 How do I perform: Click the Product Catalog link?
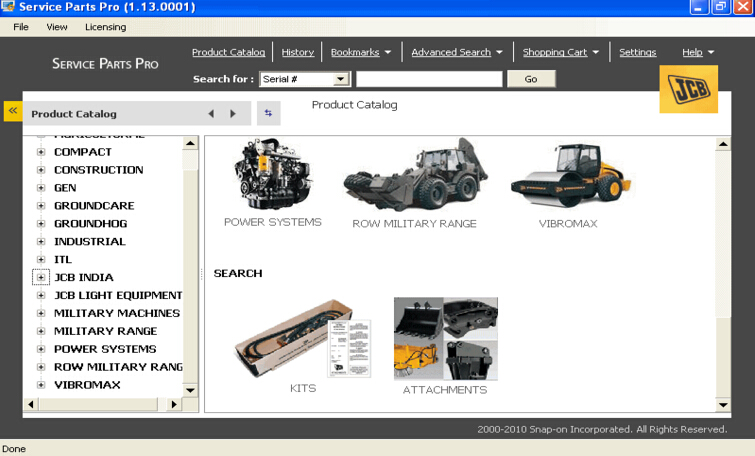click(x=228, y=52)
